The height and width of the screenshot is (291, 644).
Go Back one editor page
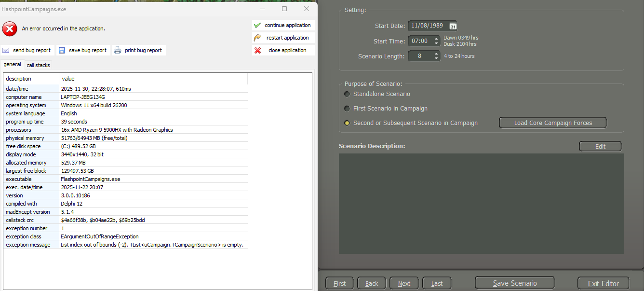372,283
